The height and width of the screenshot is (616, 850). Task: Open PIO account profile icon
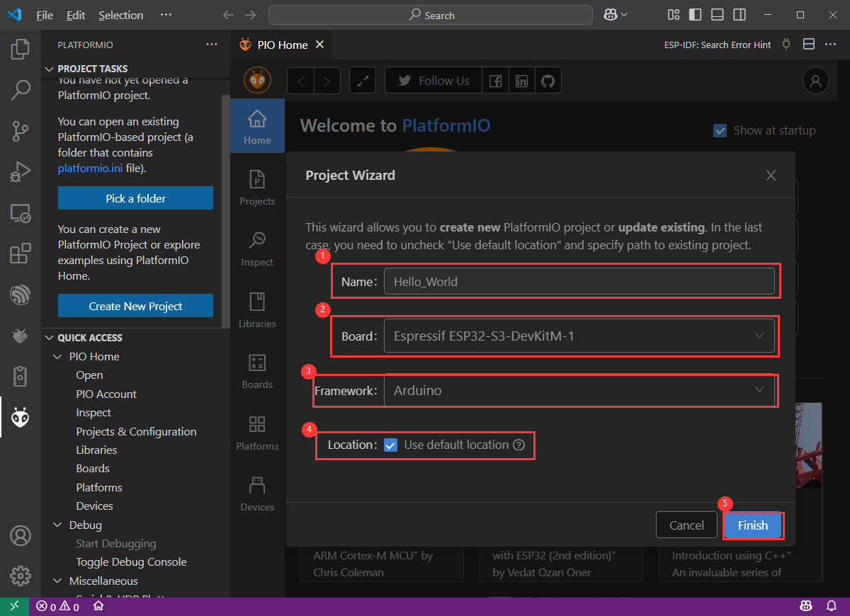pyautogui.click(x=816, y=80)
